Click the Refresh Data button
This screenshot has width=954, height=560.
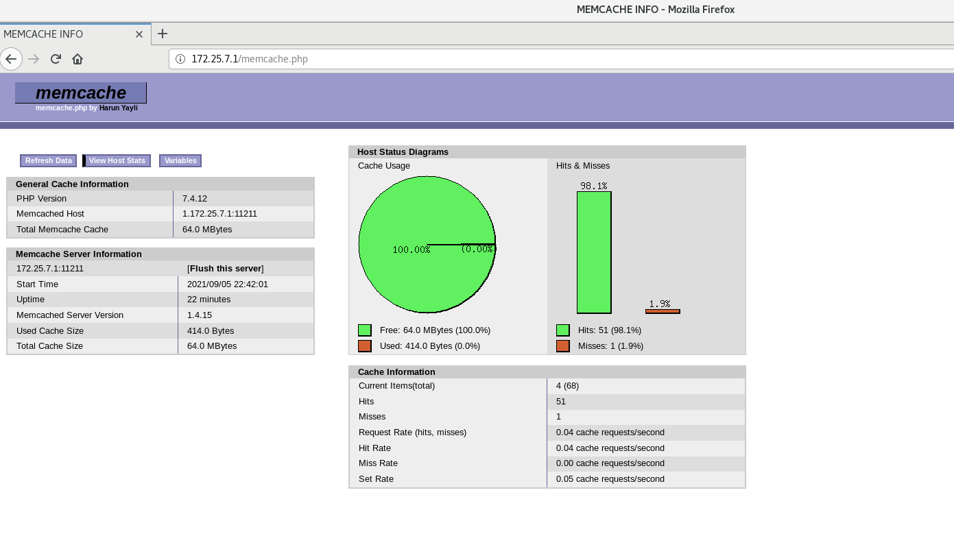49,160
